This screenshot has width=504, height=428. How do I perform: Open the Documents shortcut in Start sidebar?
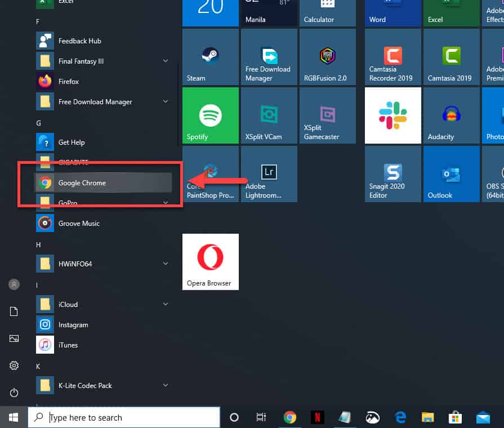pos(14,311)
